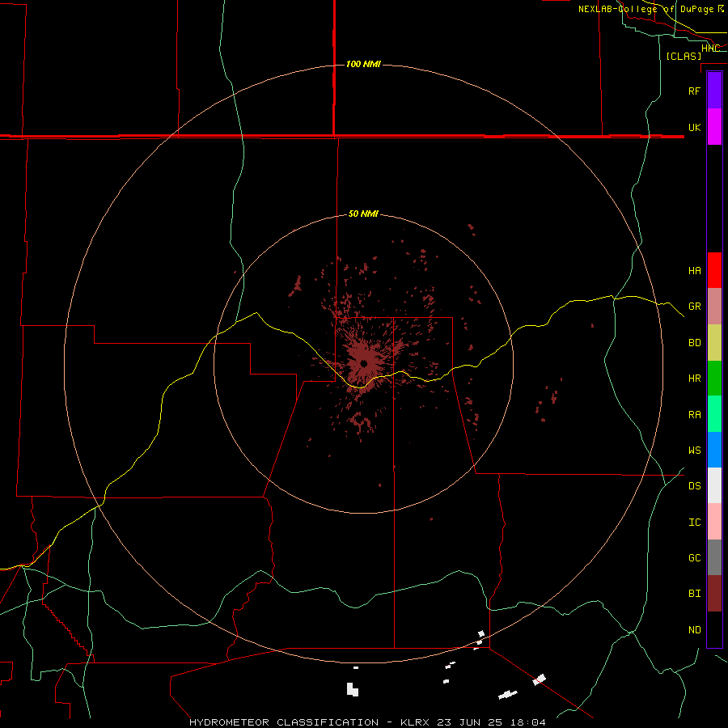Click the HR legend label
The image size is (728, 728).
694,379
